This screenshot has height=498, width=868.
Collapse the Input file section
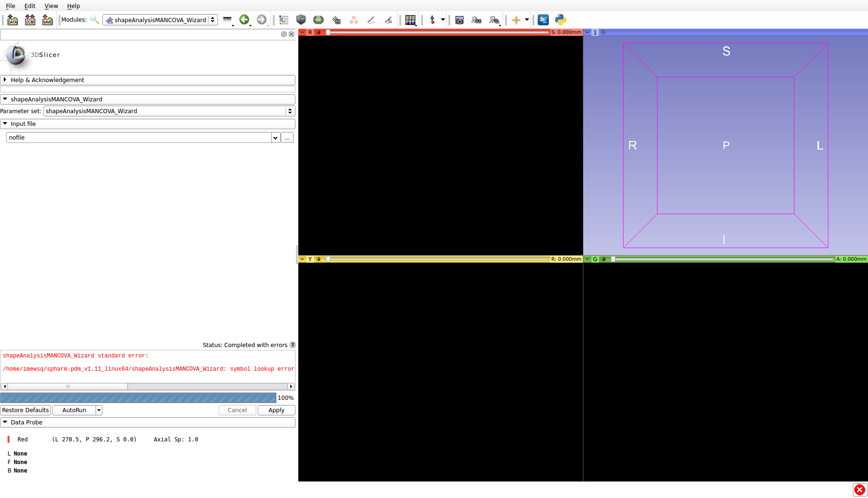[5, 124]
